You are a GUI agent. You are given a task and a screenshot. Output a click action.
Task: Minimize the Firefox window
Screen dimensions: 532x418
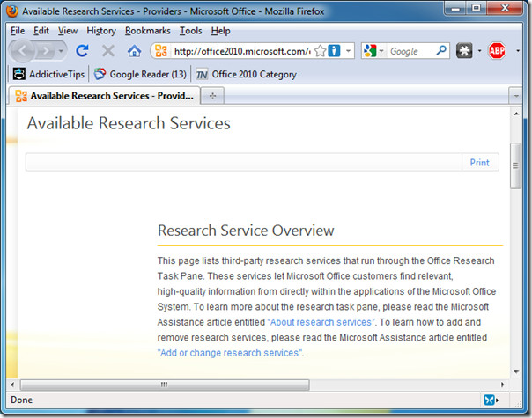(x=455, y=9)
